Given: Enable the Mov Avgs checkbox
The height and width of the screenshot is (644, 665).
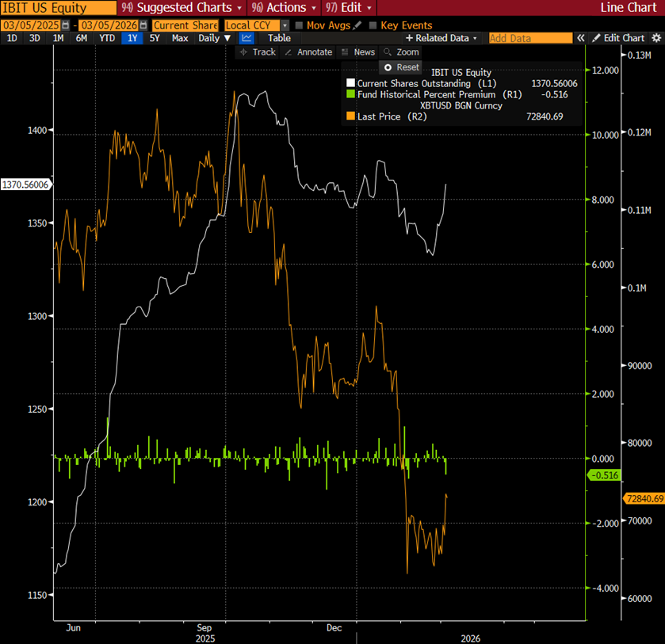Looking at the screenshot, I should tap(299, 25).
